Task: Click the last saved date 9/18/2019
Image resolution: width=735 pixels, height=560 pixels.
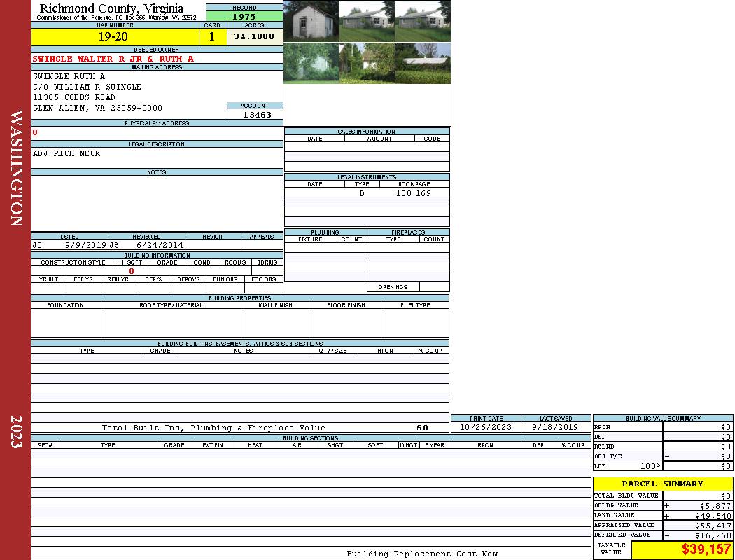Action: [555, 427]
